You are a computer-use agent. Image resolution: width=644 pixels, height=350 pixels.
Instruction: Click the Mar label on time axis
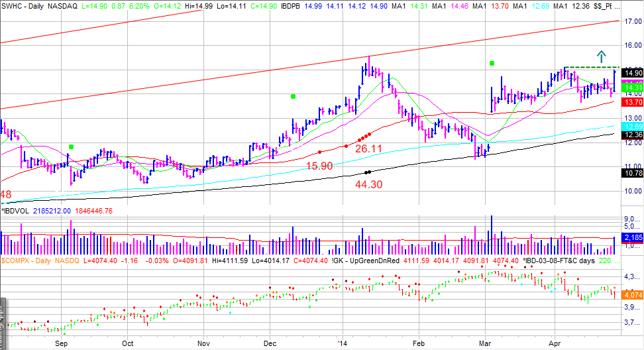[485, 343]
